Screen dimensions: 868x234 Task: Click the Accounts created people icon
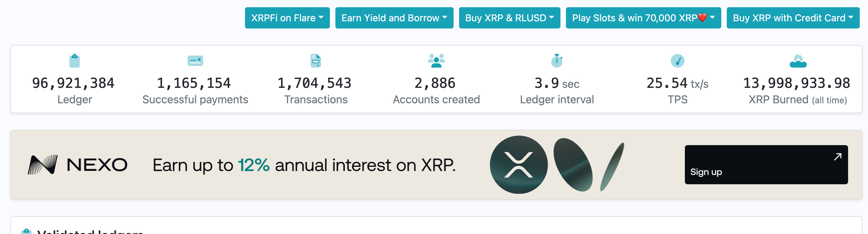436,61
